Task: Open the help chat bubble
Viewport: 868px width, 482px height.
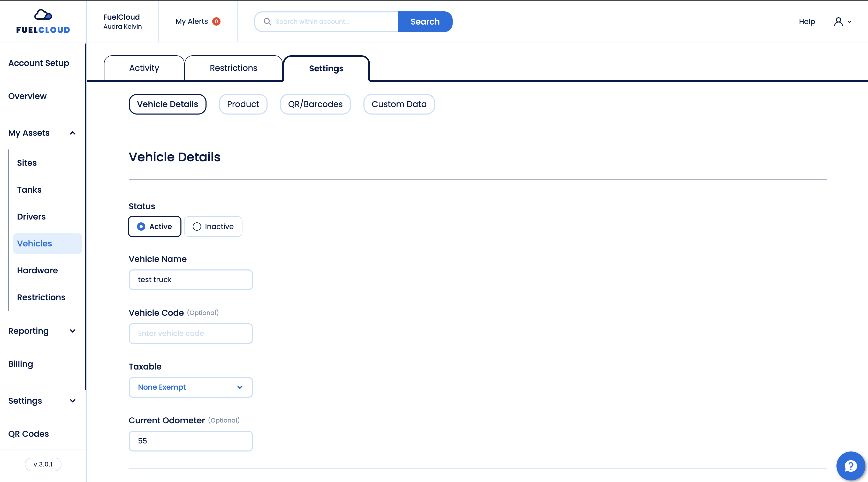Action: point(850,466)
